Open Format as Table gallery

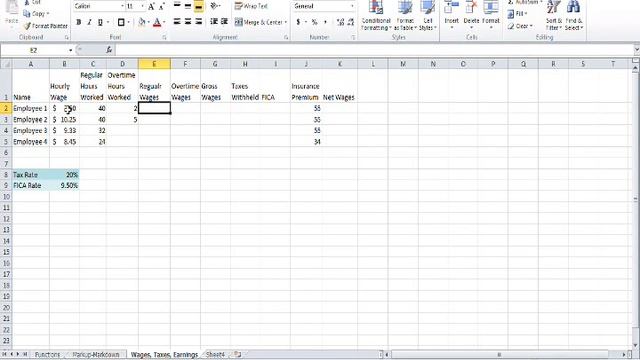click(405, 16)
